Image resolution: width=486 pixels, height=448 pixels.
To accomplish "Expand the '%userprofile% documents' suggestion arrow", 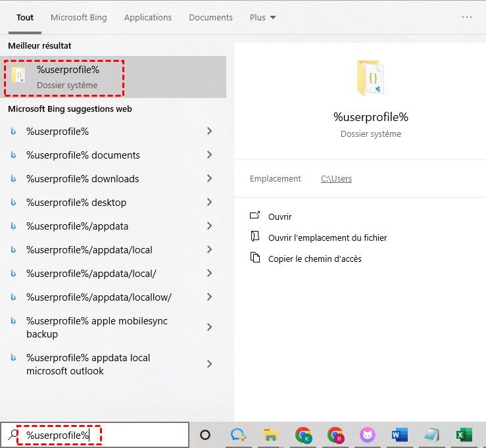I will pyautogui.click(x=210, y=155).
